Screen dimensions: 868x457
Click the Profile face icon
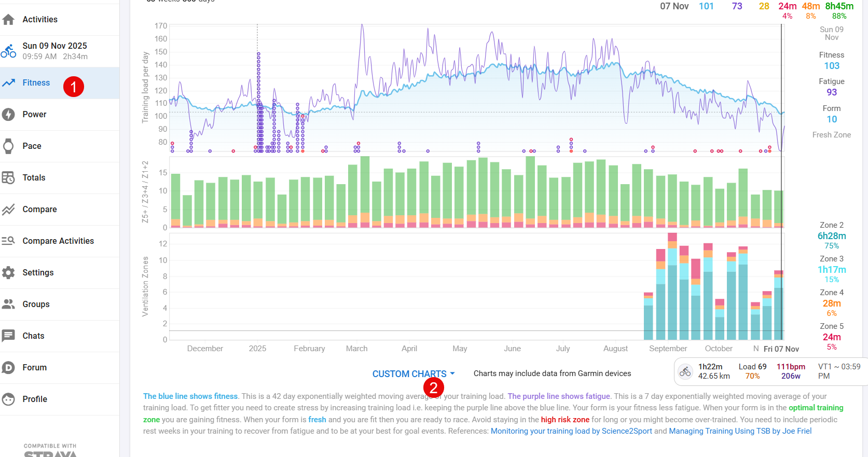8,399
